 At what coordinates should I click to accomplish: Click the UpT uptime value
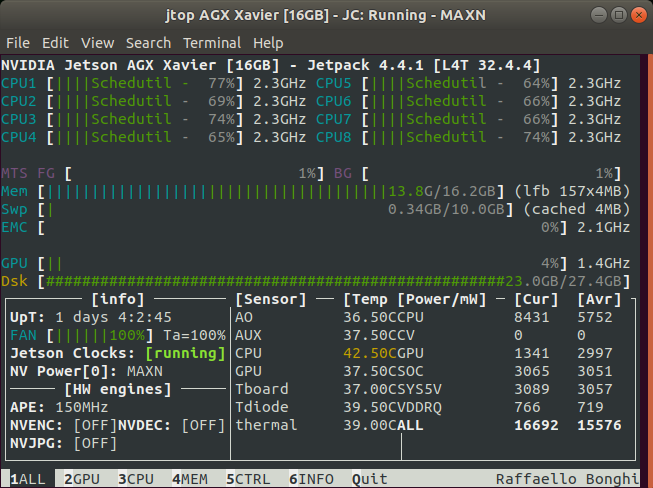113,317
